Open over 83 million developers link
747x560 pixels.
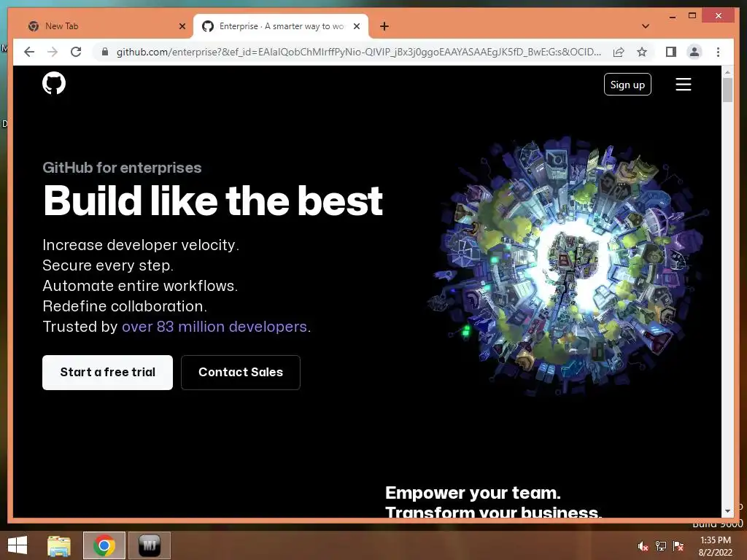(214, 327)
